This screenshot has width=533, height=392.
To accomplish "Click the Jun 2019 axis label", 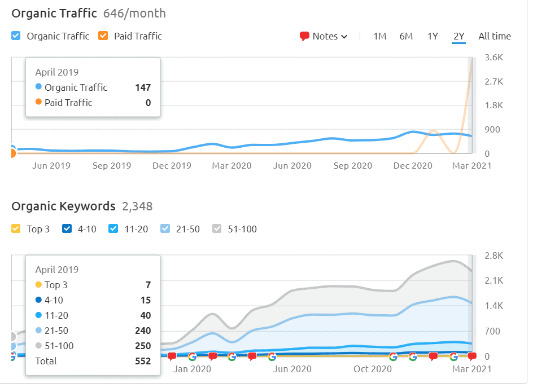I will (51, 165).
